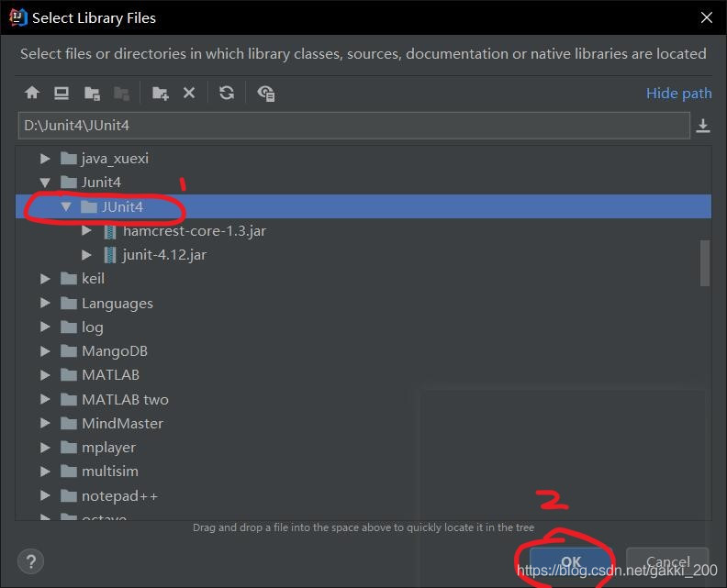
Task: Collapse the selected JUnit4 subfolder
Action: coord(66,206)
